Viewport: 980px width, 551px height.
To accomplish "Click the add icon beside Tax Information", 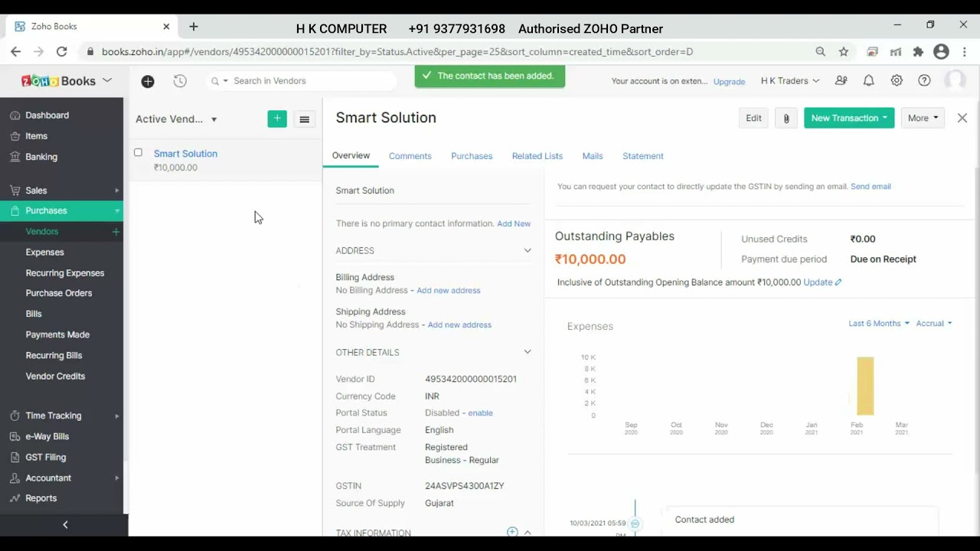I will tap(512, 532).
